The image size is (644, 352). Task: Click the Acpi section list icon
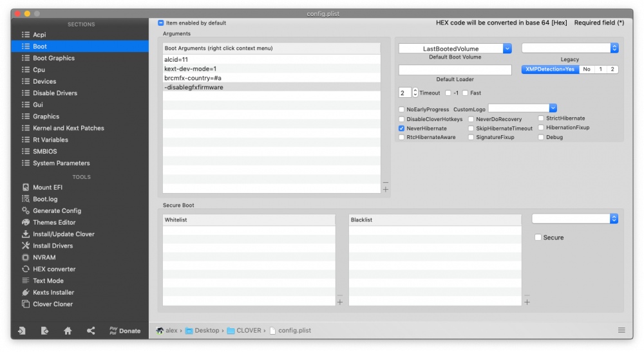[26, 35]
